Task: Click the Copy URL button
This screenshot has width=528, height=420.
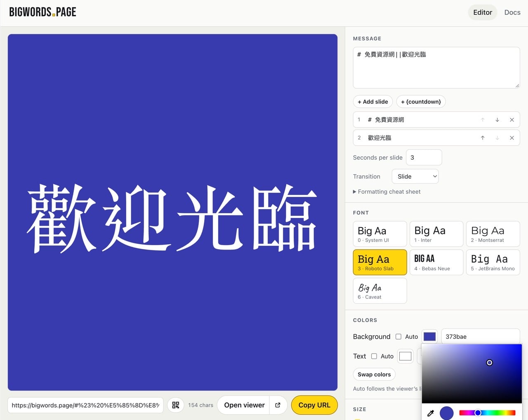Action: pos(314,405)
